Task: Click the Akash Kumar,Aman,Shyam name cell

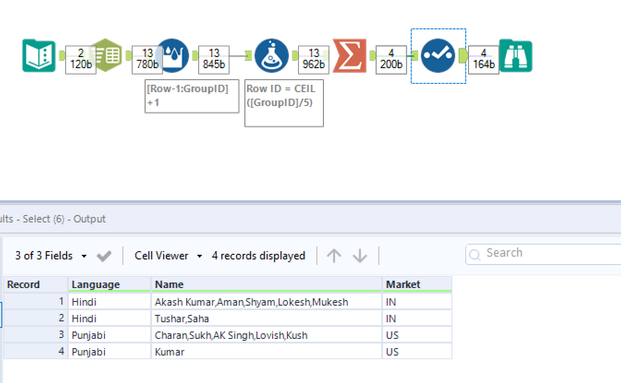Action: 267,302
